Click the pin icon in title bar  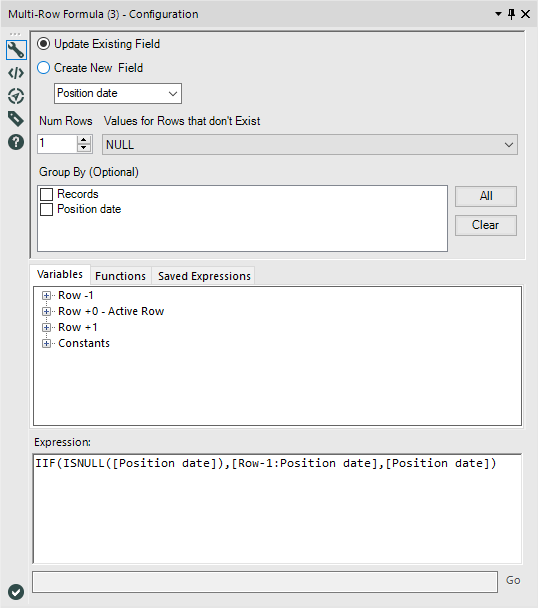(512, 14)
